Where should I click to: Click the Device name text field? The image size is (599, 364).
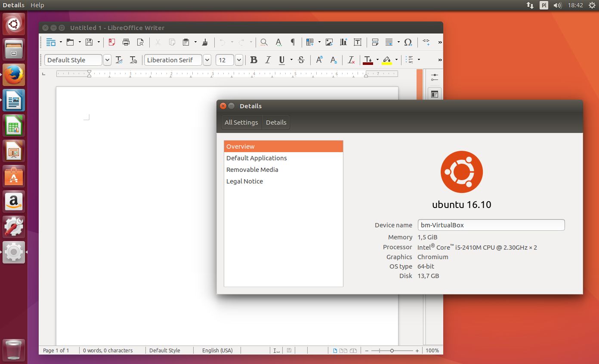491,225
